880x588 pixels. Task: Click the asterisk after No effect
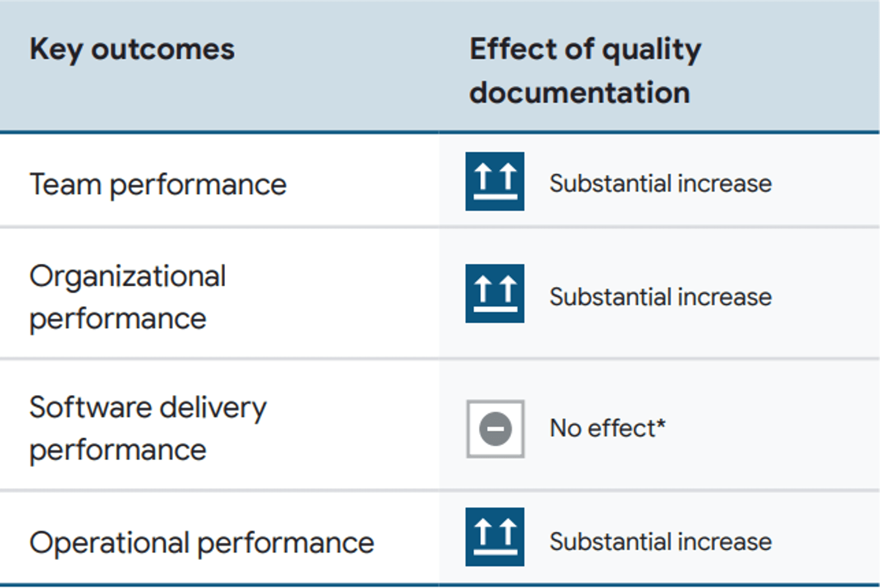point(661,423)
